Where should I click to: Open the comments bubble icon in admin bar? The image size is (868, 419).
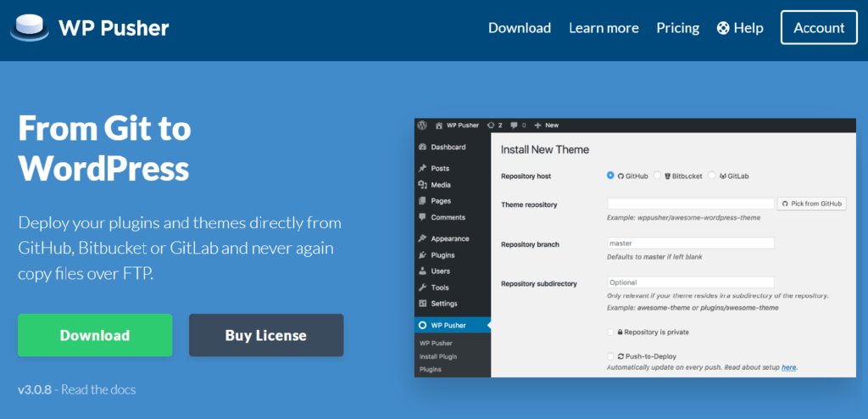point(514,125)
